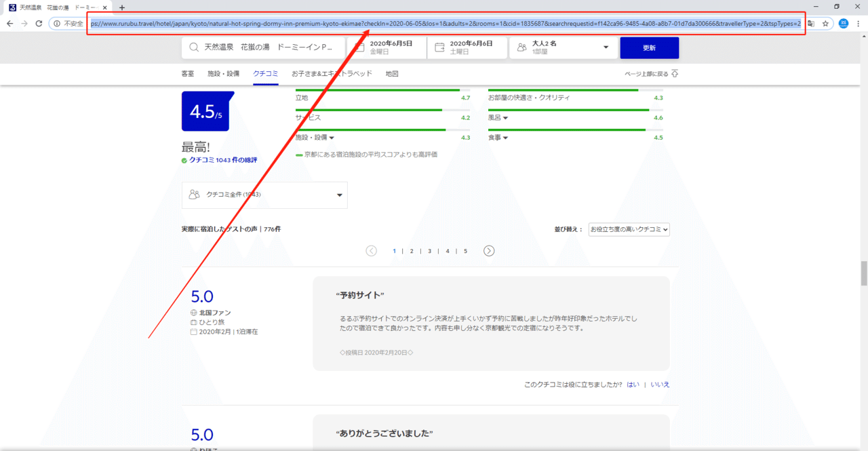The width and height of the screenshot is (868, 451).
Task: Go to previous review page arrow
Action: pos(371,251)
